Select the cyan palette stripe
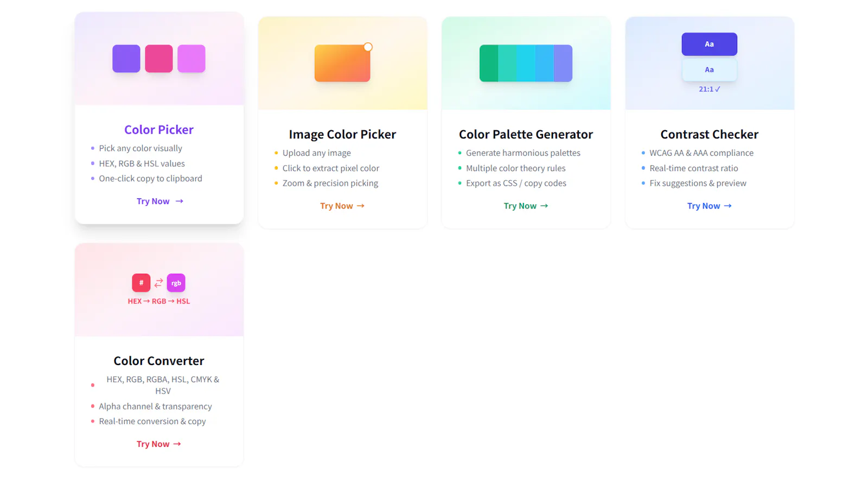868x480 pixels. (x=526, y=63)
